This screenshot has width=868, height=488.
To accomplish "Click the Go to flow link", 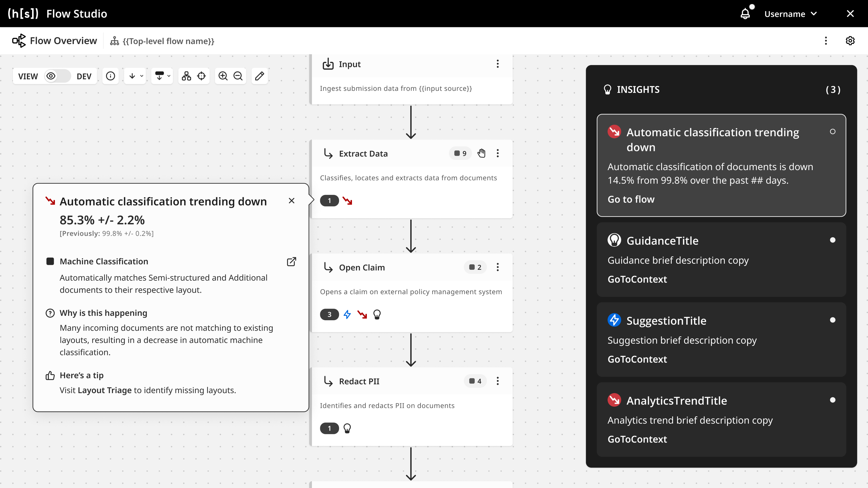I will click(631, 199).
